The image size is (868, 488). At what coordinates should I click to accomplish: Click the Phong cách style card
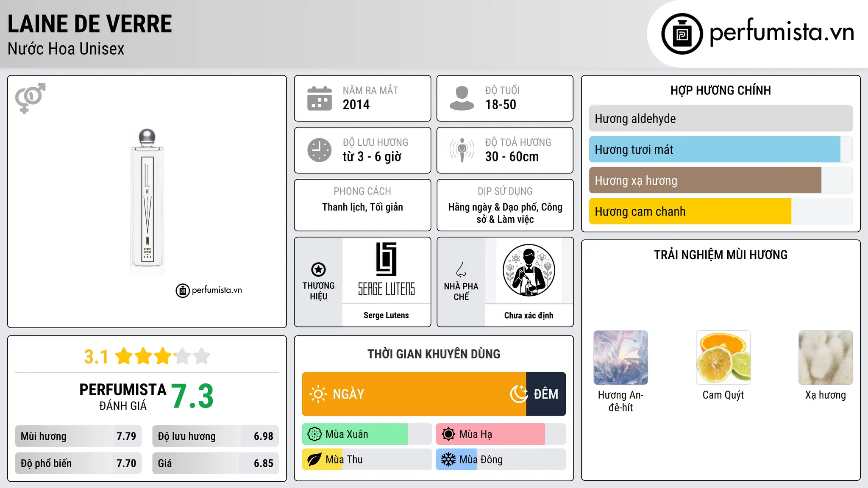point(363,205)
